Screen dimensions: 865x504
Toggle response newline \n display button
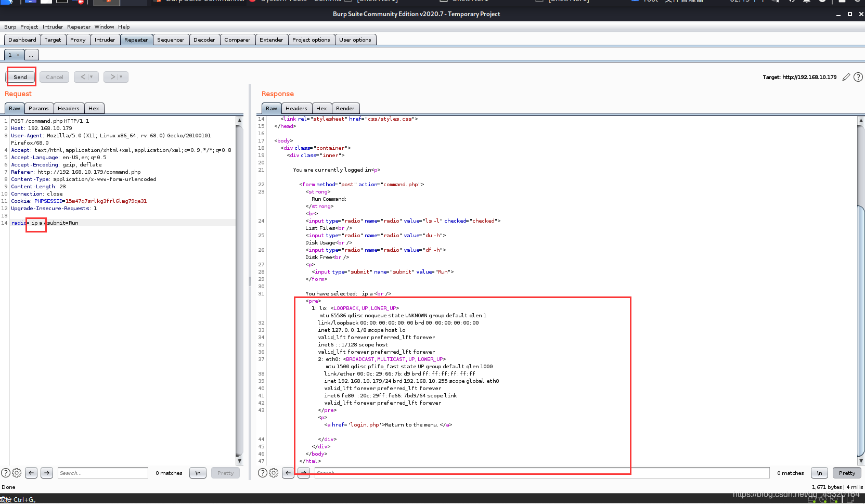pyautogui.click(x=820, y=473)
